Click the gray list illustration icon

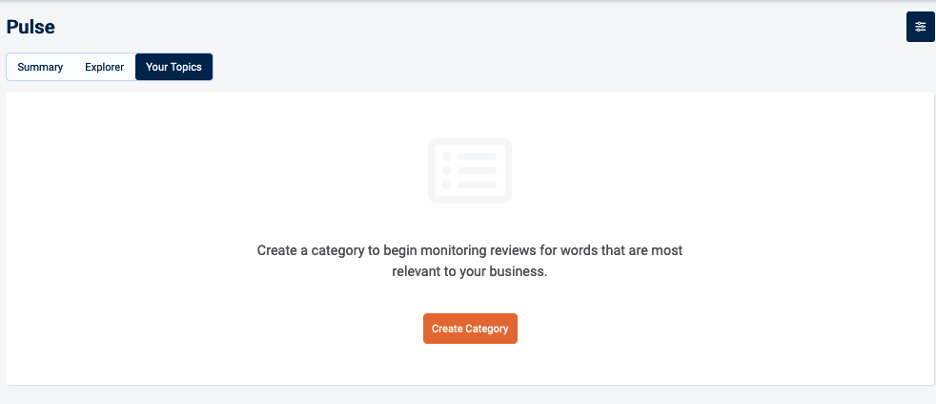(x=470, y=170)
